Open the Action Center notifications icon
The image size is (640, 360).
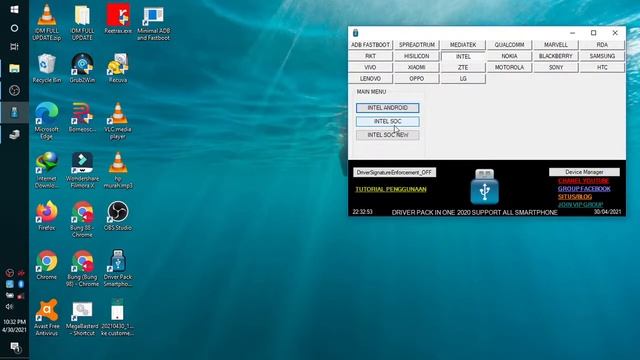click(x=15, y=347)
